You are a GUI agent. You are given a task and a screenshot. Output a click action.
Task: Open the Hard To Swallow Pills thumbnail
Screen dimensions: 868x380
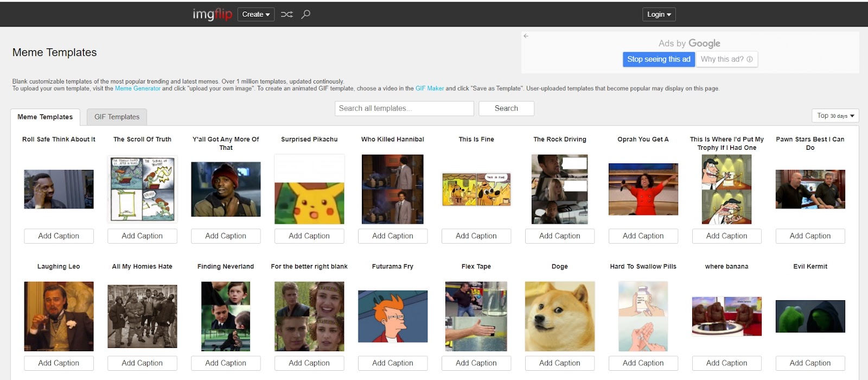tap(643, 316)
